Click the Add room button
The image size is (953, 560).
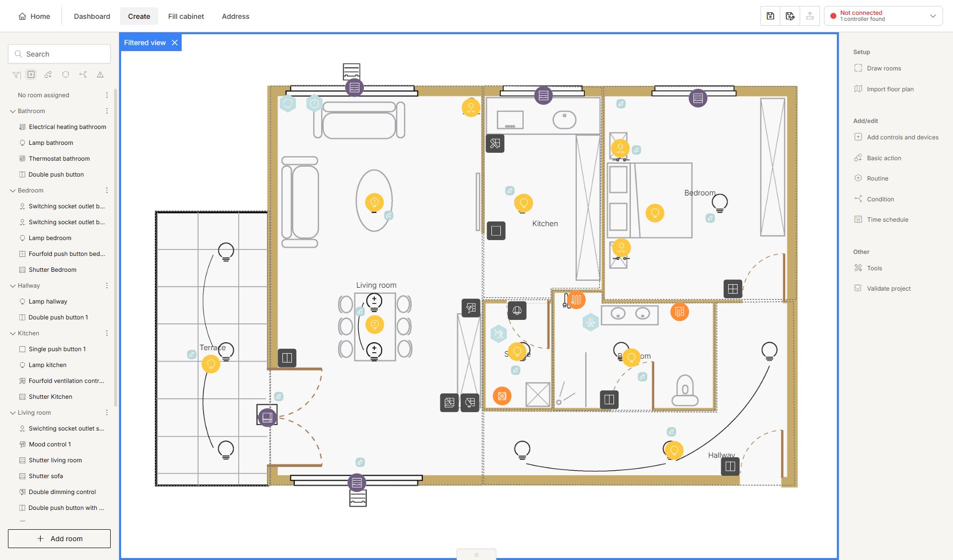[x=59, y=539]
